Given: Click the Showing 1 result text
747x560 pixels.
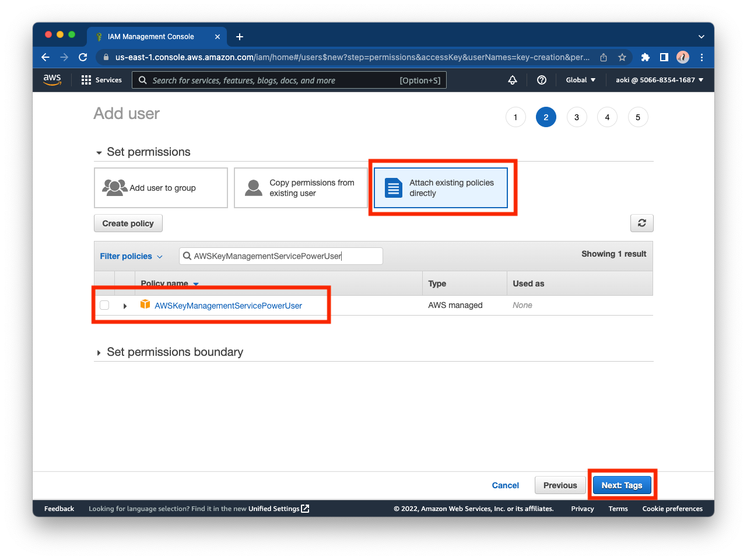Looking at the screenshot, I should 614,254.
